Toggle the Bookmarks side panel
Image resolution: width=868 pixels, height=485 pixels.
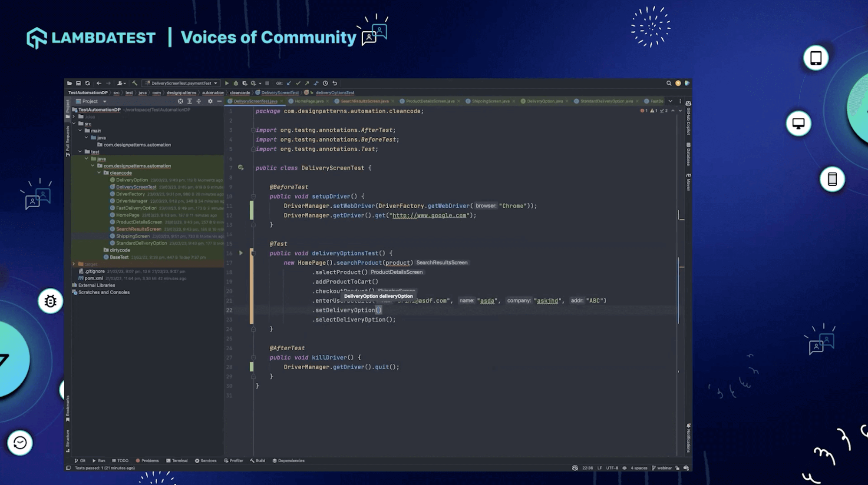pos(68,409)
